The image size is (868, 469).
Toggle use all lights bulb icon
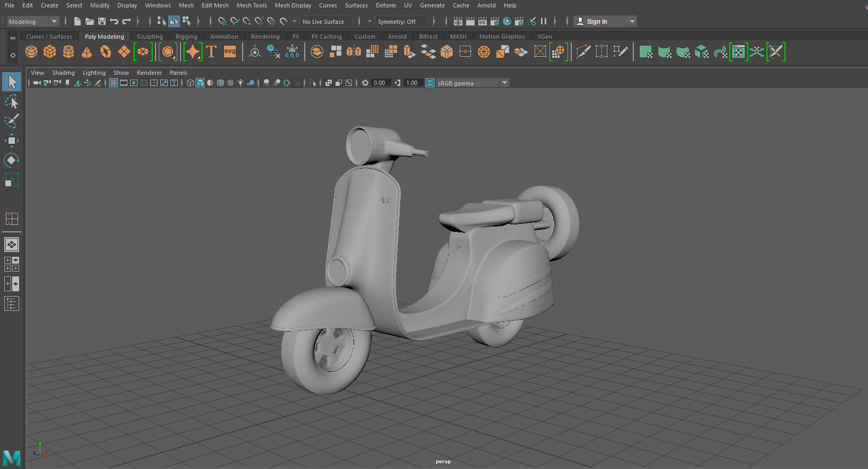[x=240, y=83]
